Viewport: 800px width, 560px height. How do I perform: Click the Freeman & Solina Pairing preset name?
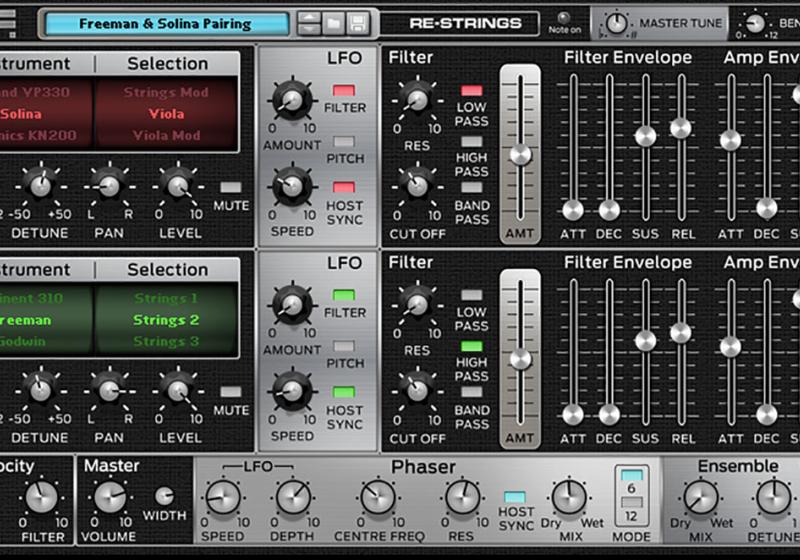165,23
